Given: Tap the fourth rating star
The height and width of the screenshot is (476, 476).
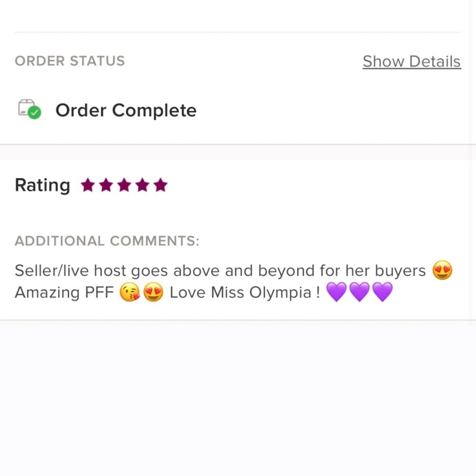Looking at the screenshot, I should click(x=142, y=185).
